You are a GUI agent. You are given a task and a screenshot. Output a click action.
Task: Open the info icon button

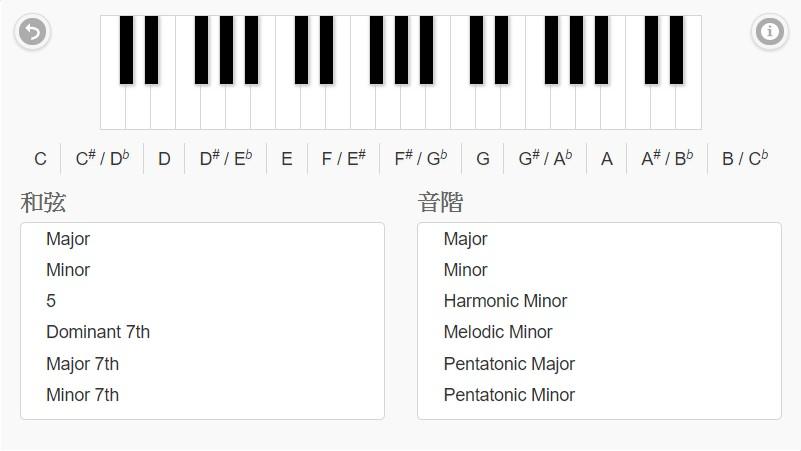[x=769, y=32]
